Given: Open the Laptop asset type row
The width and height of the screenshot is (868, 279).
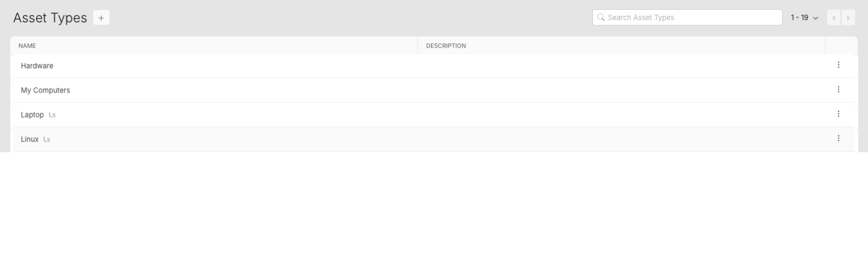Looking at the screenshot, I should pyautogui.click(x=32, y=115).
